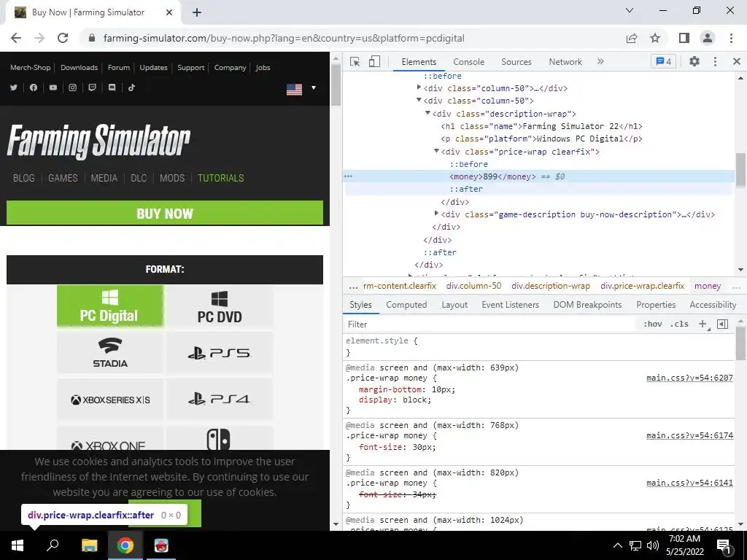747x560 pixels.
Task: Choose the PS4 format tile
Action: coord(220,399)
